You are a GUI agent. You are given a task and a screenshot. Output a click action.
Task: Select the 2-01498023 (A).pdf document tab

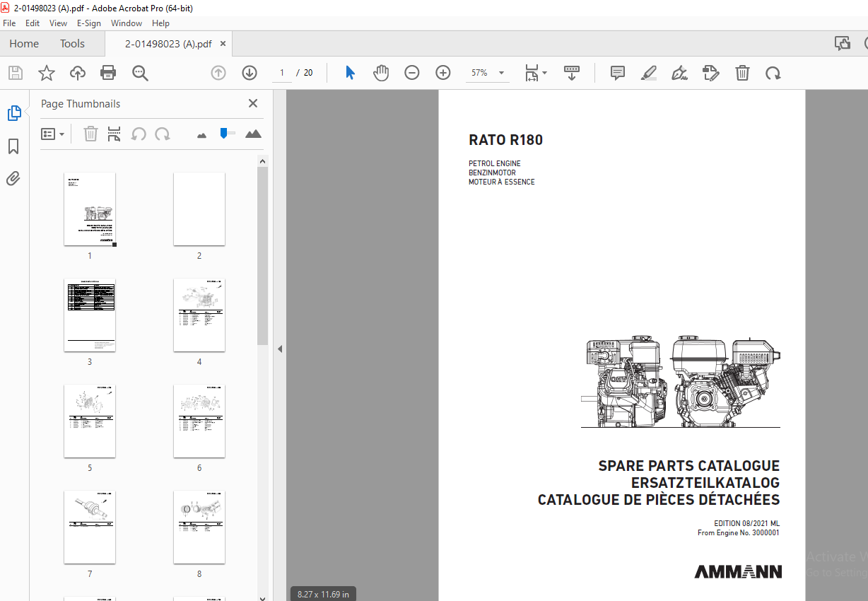coord(168,43)
